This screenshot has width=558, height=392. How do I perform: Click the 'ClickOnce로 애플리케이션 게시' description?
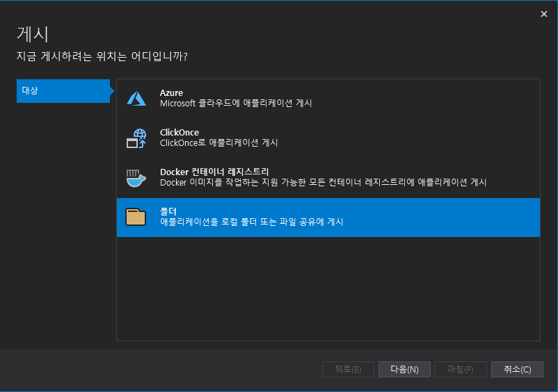coord(219,143)
